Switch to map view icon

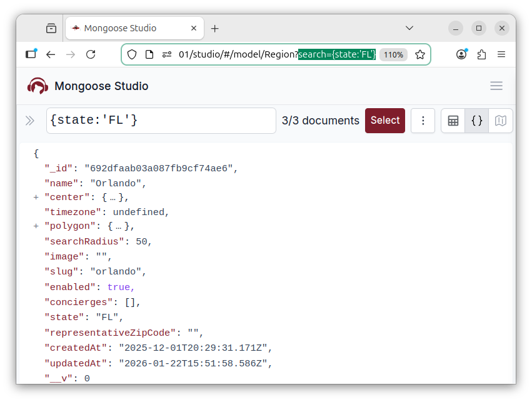point(501,121)
